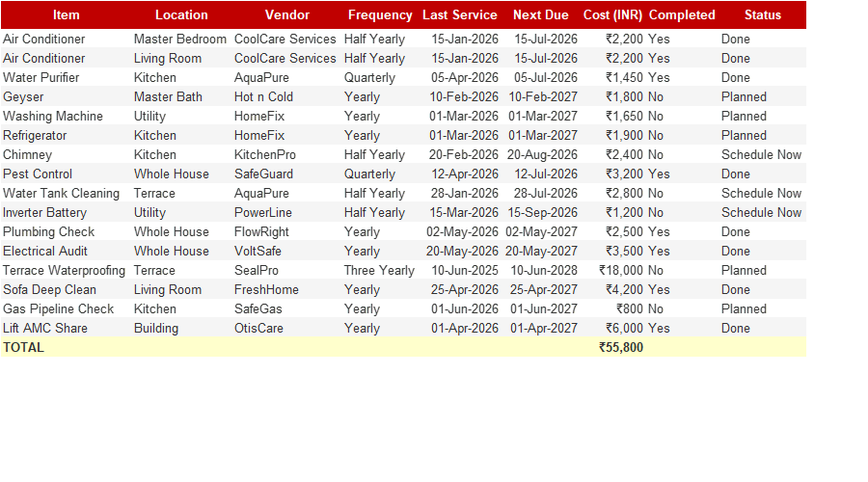Viewport: 868px width, 482px height.
Task: Click the 02-May-2027 next due cell
Action: (x=541, y=232)
